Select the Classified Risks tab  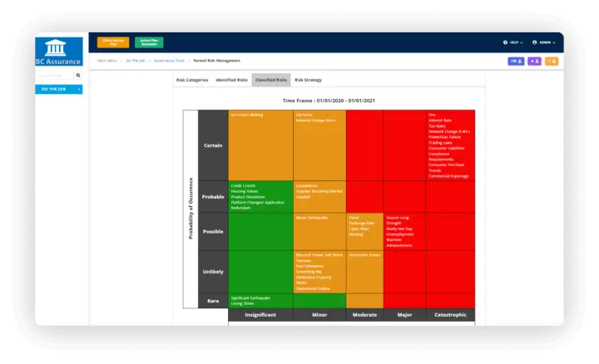tap(271, 80)
